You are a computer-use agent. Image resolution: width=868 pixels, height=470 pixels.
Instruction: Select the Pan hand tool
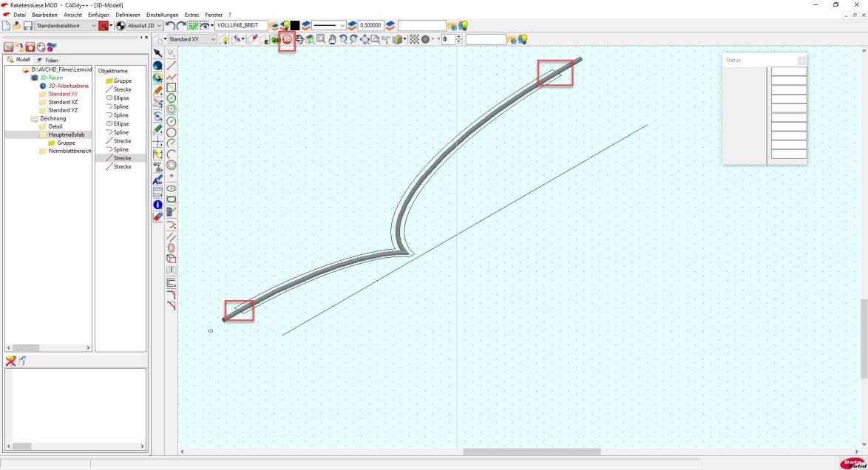(332, 39)
